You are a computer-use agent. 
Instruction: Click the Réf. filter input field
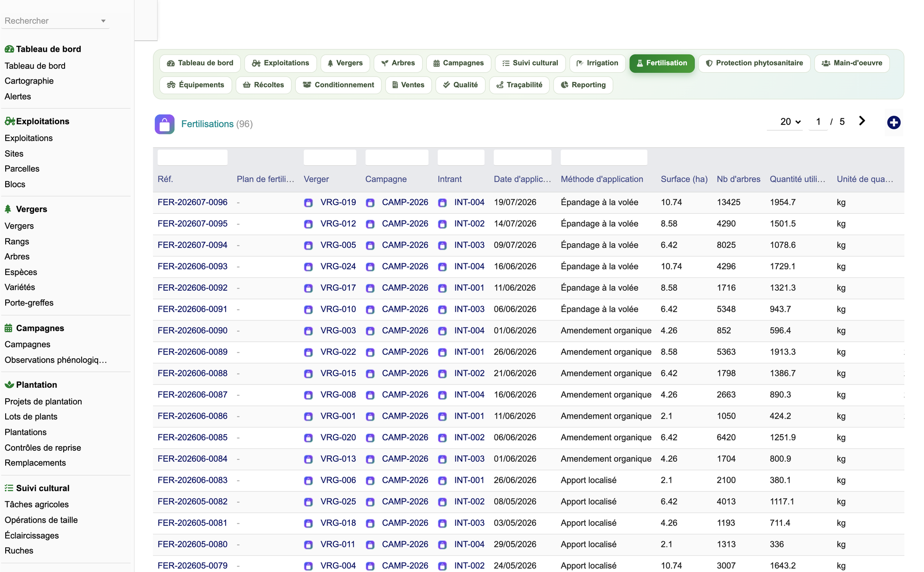(192, 157)
